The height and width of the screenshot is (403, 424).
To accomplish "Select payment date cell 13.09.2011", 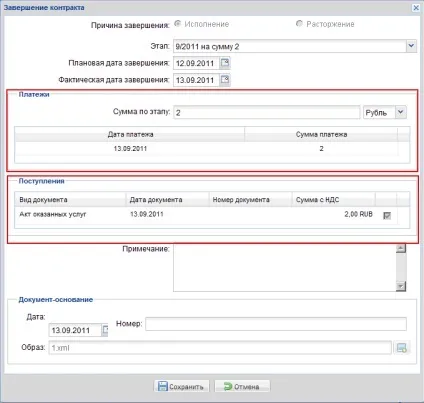I will tap(130, 149).
